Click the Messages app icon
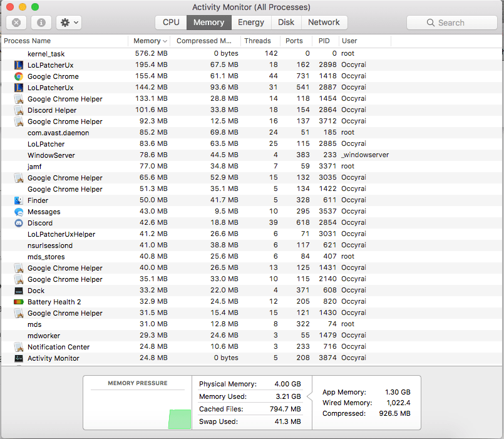 coord(17,212)
